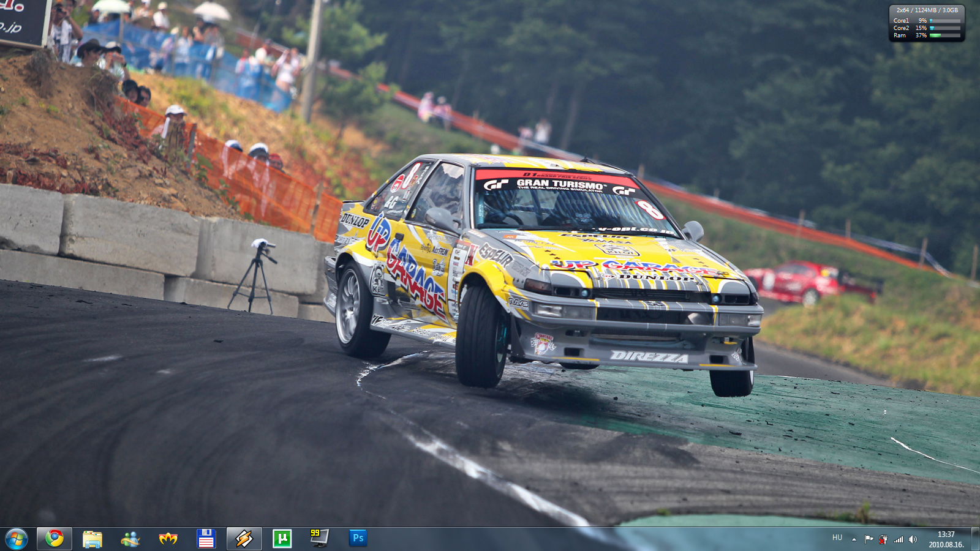Viewport: 980px width, 551px height.
Task: Open uTorrent from the taskbar
Action: (282, 539)
